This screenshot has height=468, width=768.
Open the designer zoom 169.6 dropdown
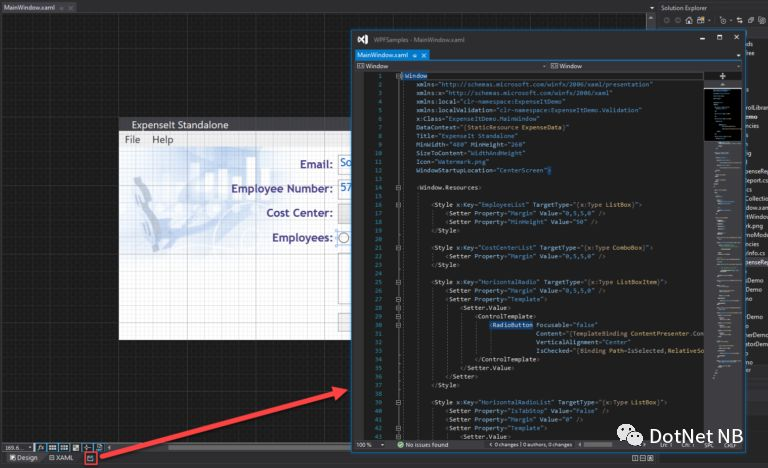point(30,447)
